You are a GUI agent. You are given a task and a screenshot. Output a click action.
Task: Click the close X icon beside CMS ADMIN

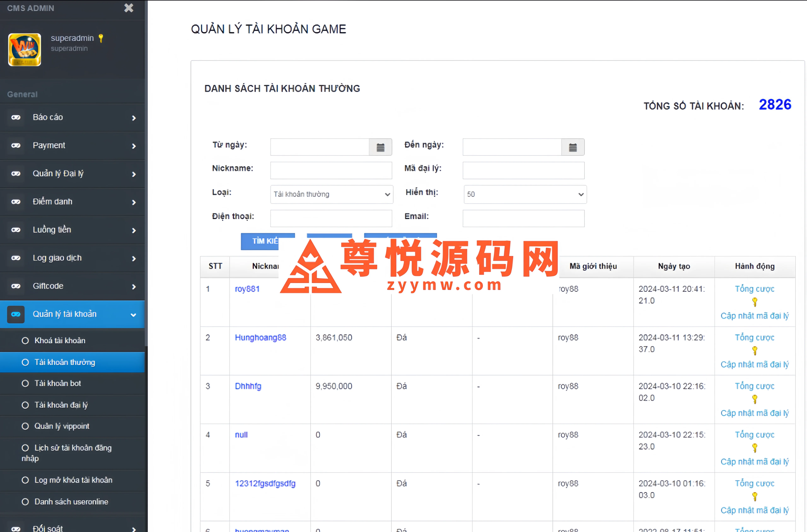tap(129, 8)
